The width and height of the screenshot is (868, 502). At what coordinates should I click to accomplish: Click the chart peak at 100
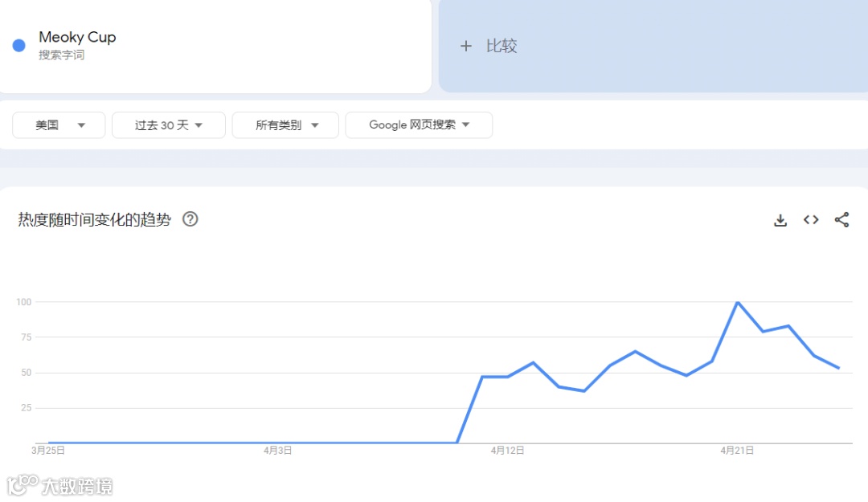737,302
